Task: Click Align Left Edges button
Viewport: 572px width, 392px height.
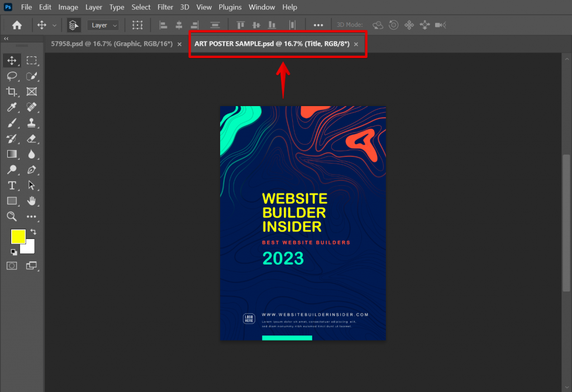Action: pyautogui.click(x=163, y=25)
